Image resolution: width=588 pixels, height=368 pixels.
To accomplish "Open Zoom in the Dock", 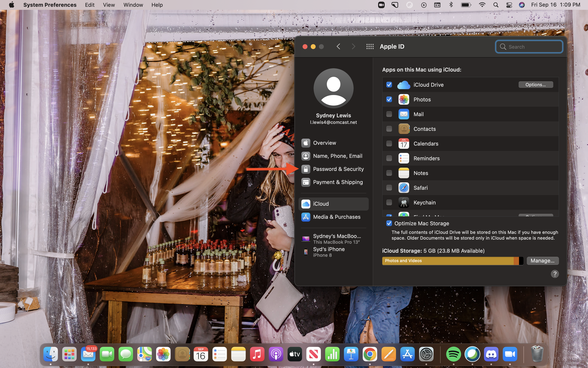I will coord(510,354).
